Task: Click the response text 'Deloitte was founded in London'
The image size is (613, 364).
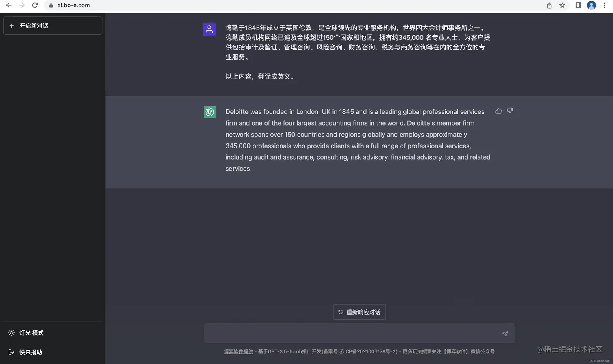Action: (x=273, y=112)
